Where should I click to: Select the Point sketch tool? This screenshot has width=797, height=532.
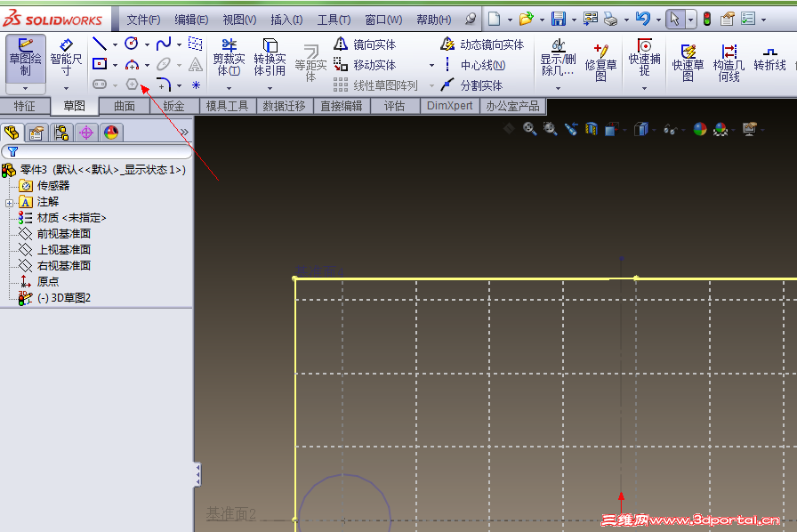196,85
